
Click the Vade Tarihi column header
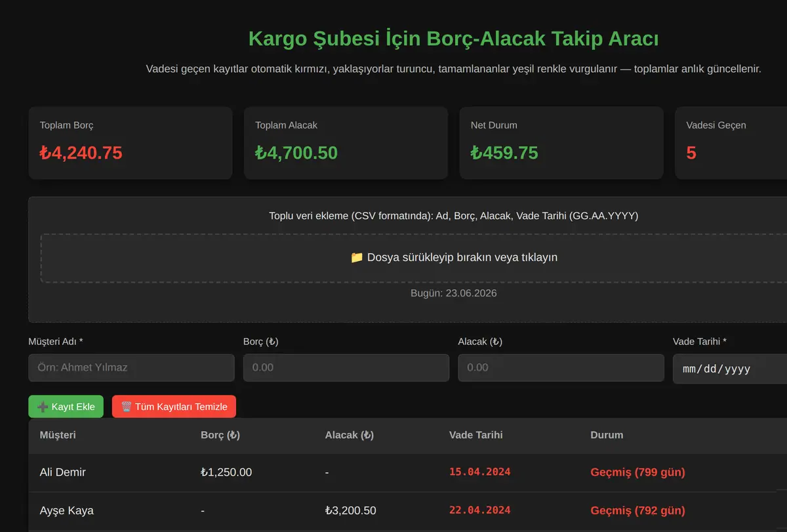[476, 435]
